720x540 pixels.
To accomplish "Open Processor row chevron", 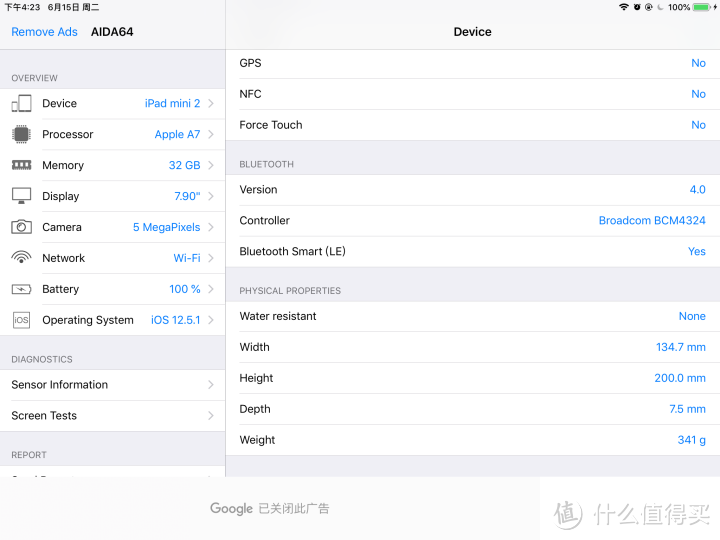I will pyautogui.click(x=211, y=134).
